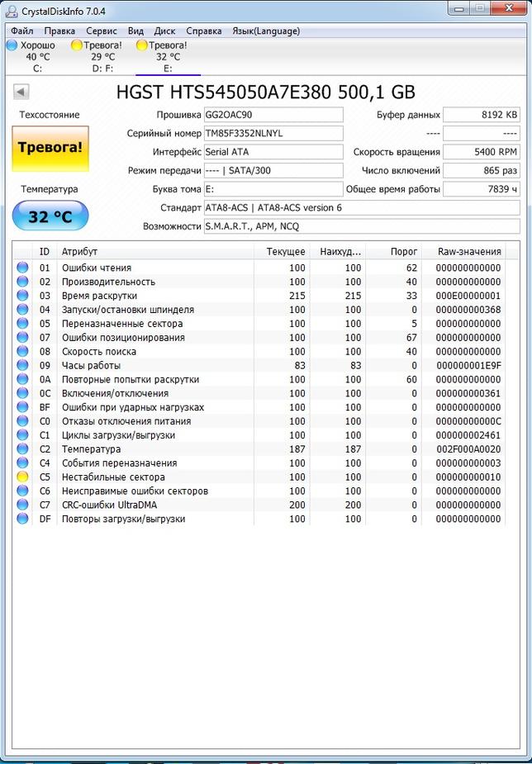Screen dimensions: 532x764
Task: Click the status icon for Производительность
Action: point(22,281)
